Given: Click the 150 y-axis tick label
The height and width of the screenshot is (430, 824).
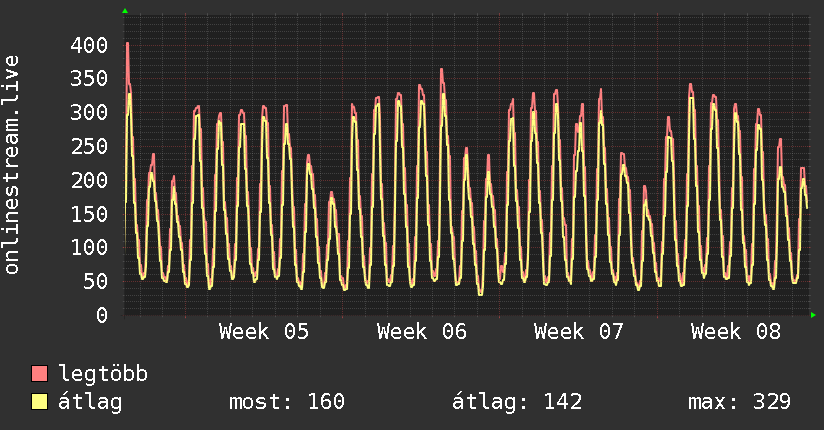Looking at the screenshot, I should point(89,214).
